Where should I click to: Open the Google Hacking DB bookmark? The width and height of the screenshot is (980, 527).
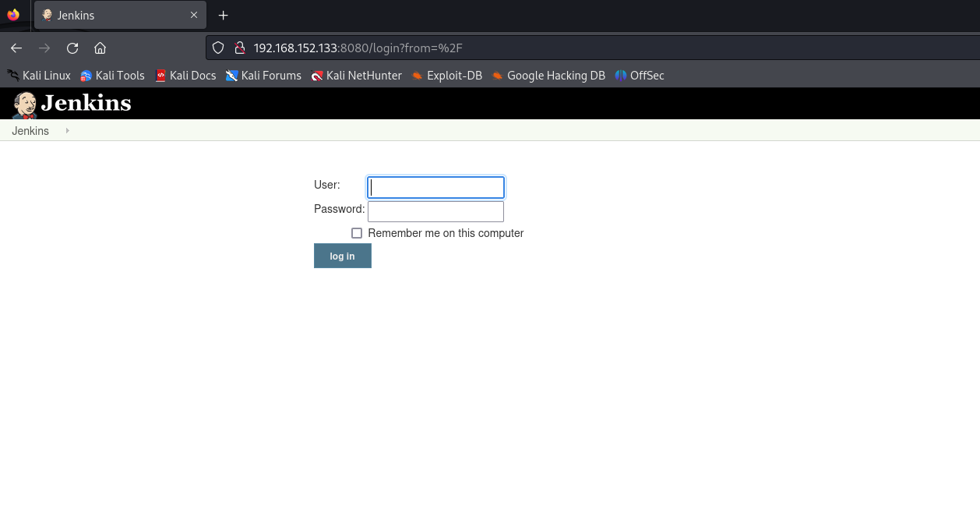click(548, 76)
